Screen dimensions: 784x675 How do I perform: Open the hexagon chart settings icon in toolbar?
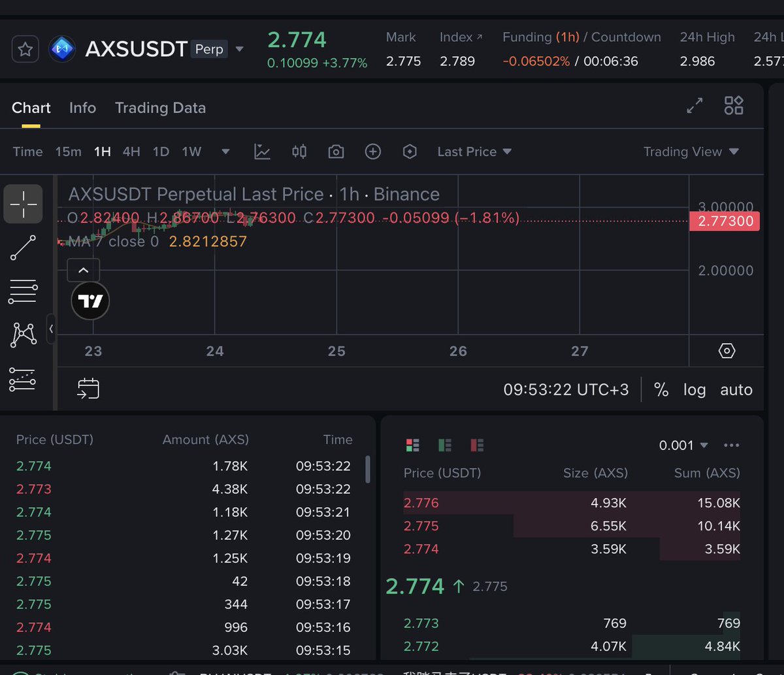pyautogui.click(x=410, y=152)
